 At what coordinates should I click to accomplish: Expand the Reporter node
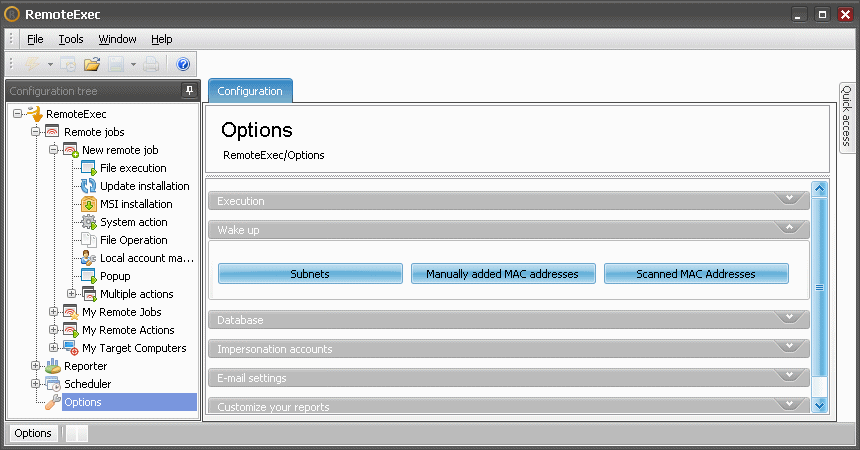[36, 366]
